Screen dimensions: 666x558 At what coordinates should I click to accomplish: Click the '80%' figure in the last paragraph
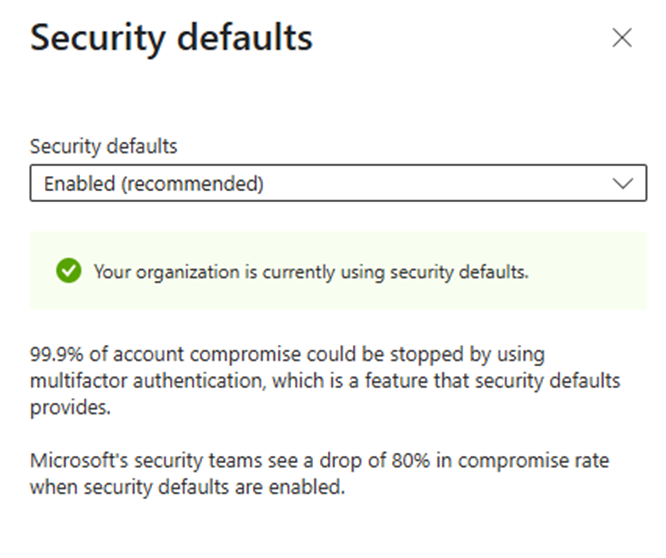point(410,460)
